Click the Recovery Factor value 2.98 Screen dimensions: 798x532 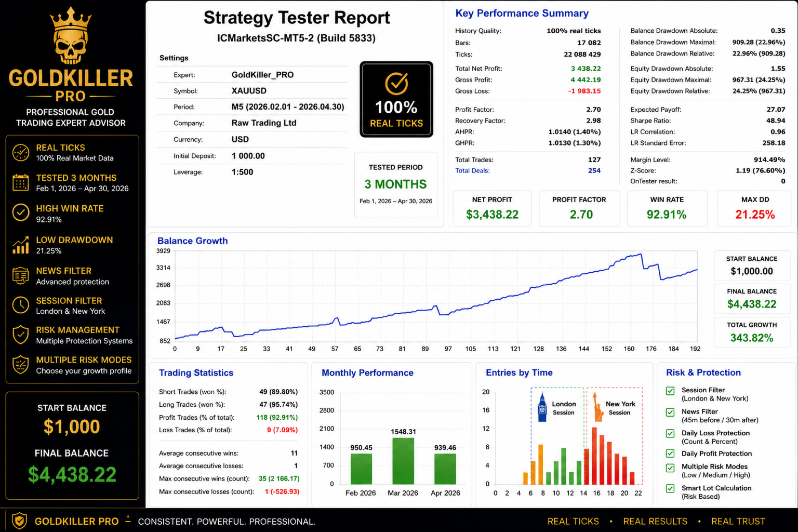(593, 121)
